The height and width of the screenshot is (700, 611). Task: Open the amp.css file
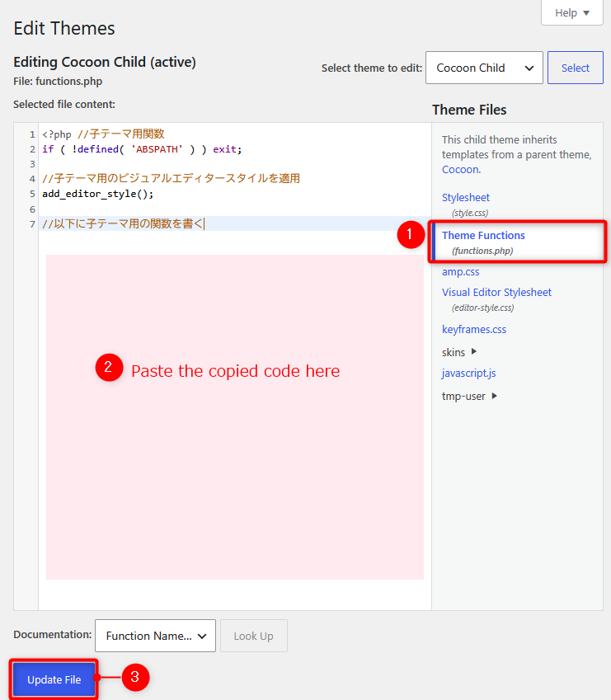(x=461, y=272)
